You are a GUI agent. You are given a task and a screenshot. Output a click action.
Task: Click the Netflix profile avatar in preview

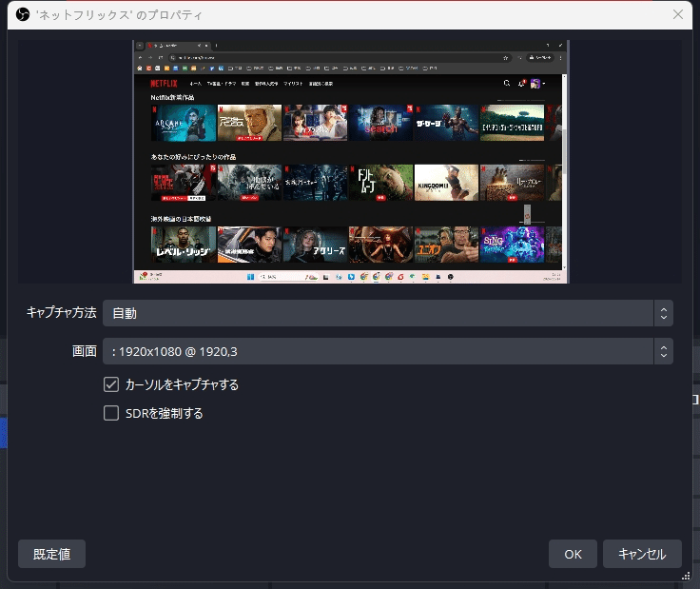click(535, 84)
